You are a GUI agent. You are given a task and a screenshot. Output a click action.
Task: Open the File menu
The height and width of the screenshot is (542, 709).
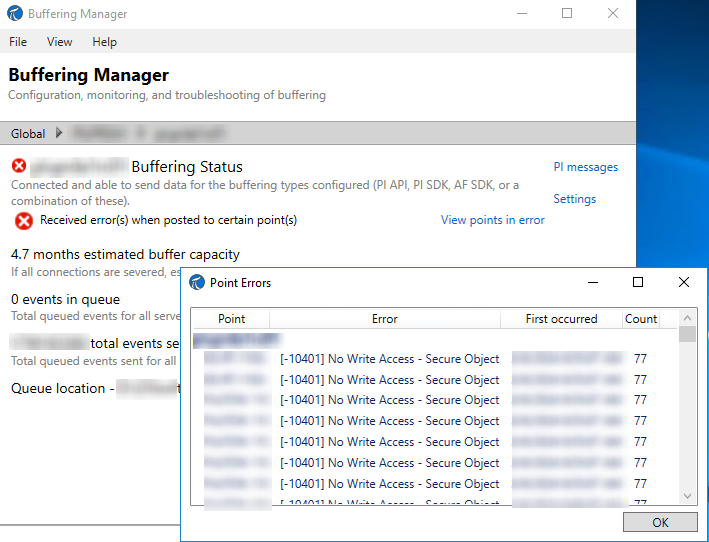18,42
